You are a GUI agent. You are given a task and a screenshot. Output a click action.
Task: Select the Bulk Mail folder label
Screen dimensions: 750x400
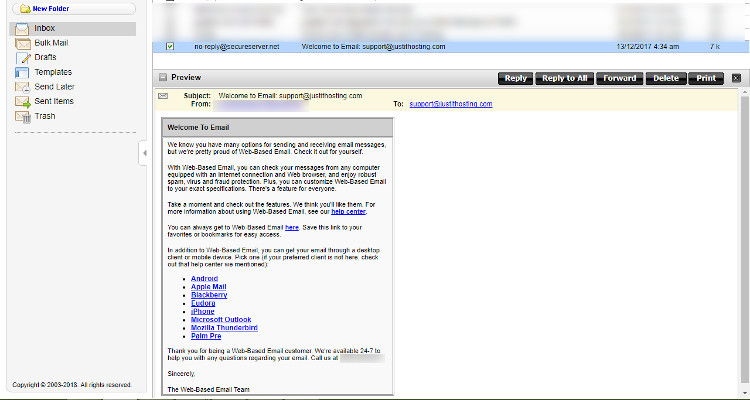pos(51,43)
